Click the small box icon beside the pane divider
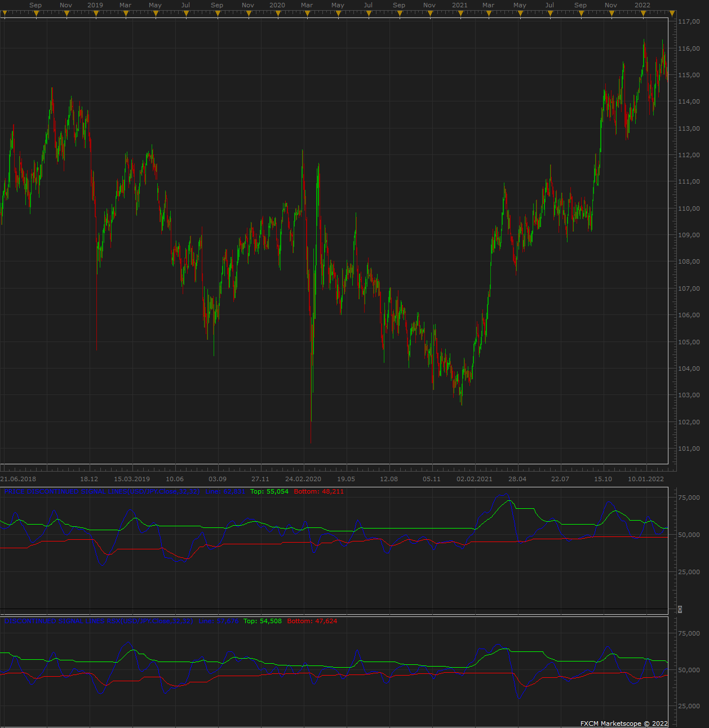 pos(680,609)
